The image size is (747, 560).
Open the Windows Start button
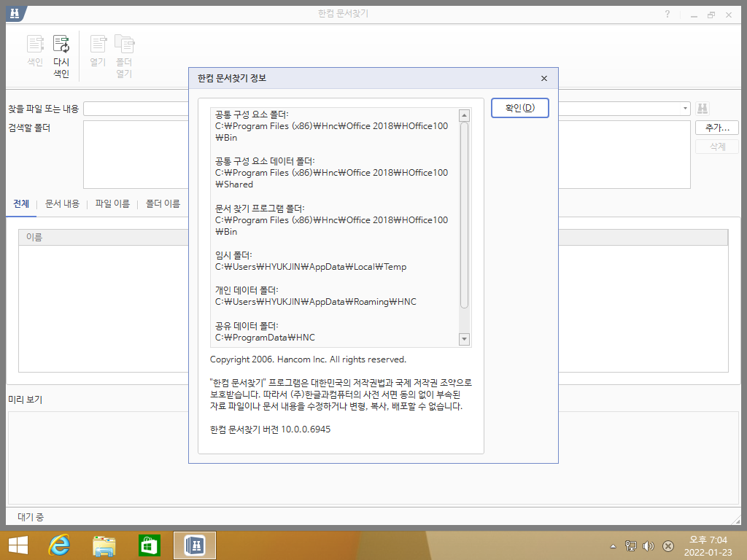pos(18,545)
